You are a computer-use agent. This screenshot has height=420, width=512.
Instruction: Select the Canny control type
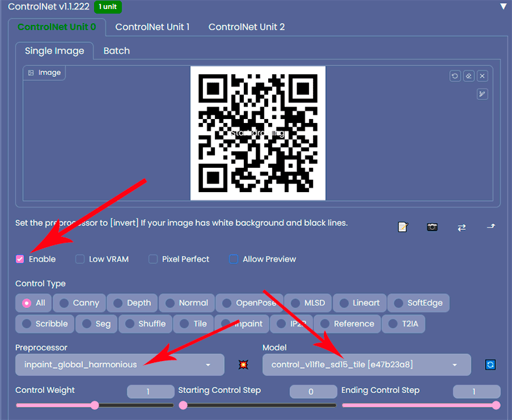79,303
